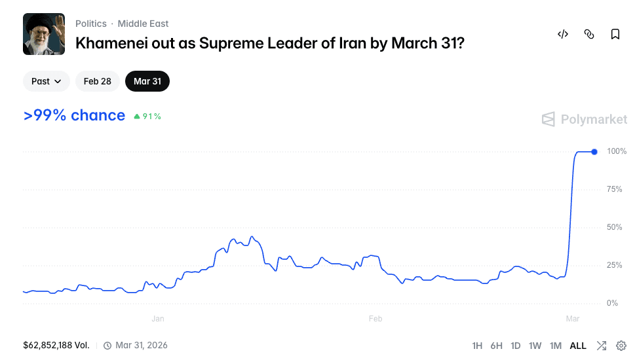Open the Politics category link
Viewport: 635px width, 364px height.
(91, 24)
